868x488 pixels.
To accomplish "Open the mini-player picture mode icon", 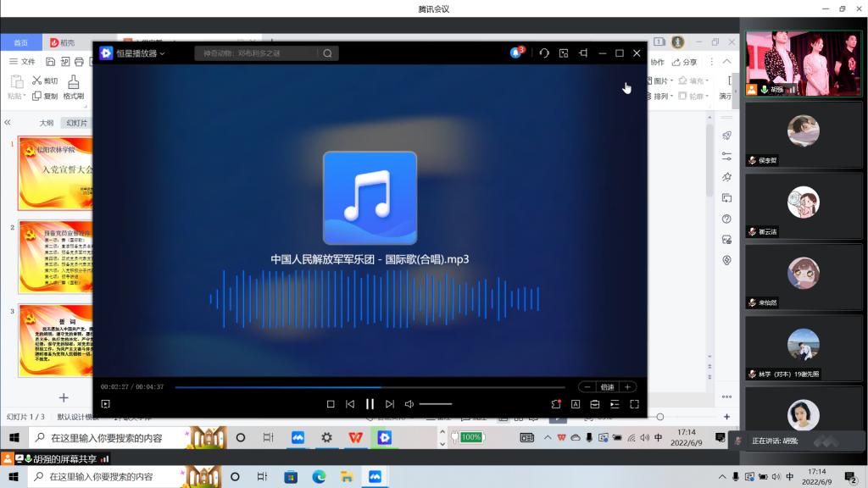I will (564, 53).
